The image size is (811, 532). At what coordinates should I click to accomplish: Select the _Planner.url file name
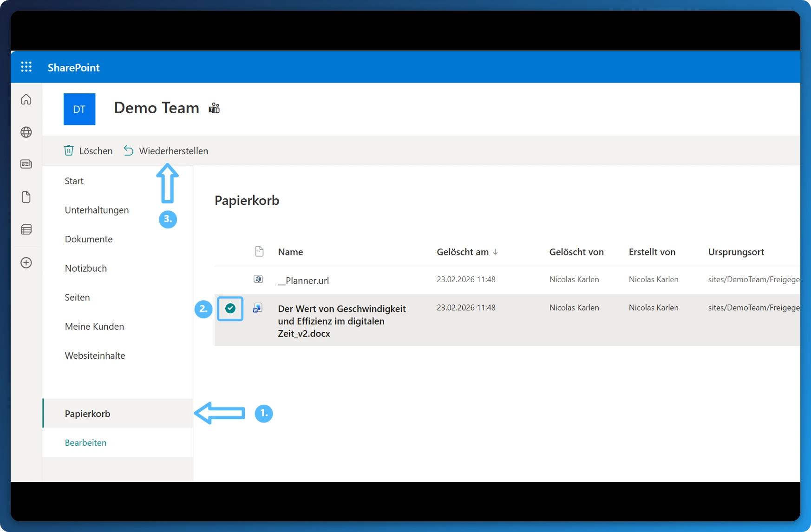[303, 280]
